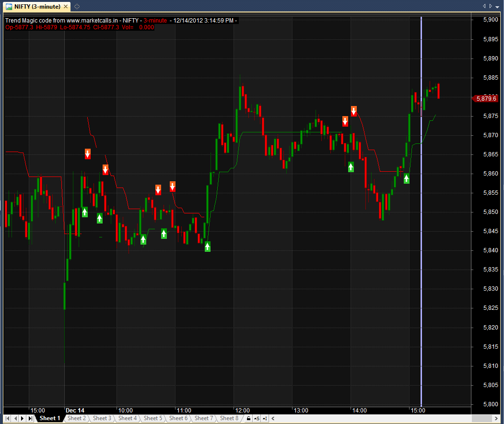504x424 pixels.
Task: Click the scroll-right arrow of chart scrollbar
Action: pos(496,418)
